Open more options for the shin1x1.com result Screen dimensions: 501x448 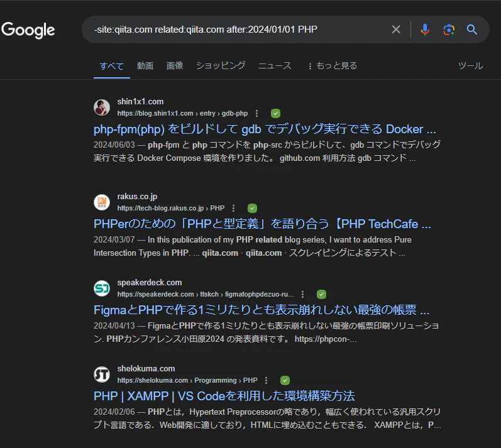coord(256,113)
